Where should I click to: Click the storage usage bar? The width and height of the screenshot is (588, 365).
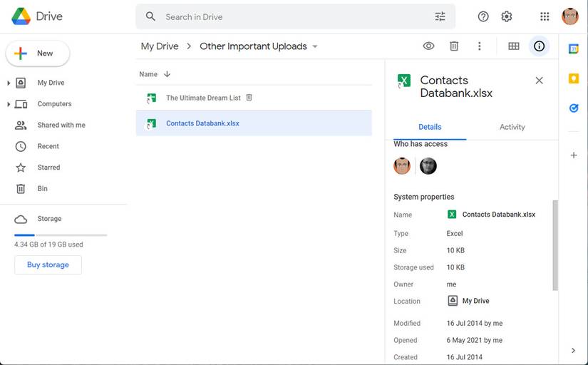[x=61, y=235]
